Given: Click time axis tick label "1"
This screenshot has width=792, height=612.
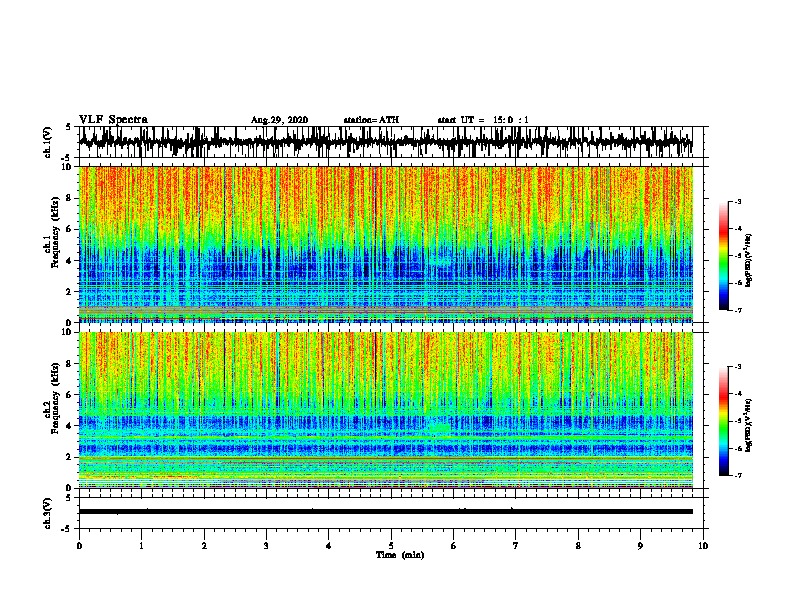Looking at the screenshot, I should click(141, 546).
